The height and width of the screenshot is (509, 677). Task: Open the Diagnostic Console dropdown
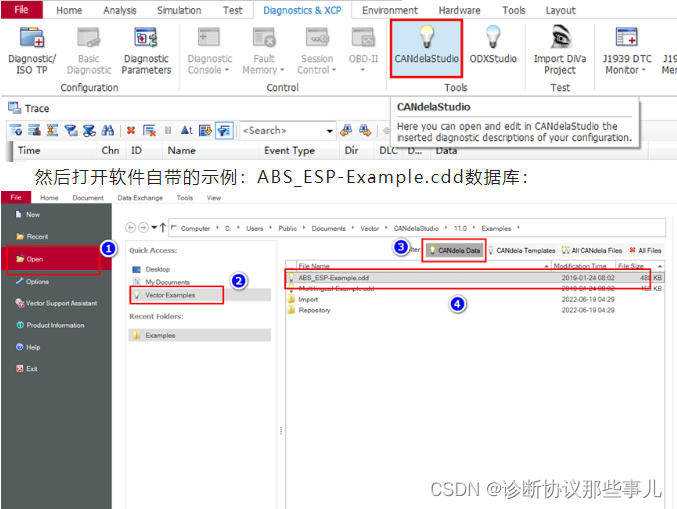209,51
